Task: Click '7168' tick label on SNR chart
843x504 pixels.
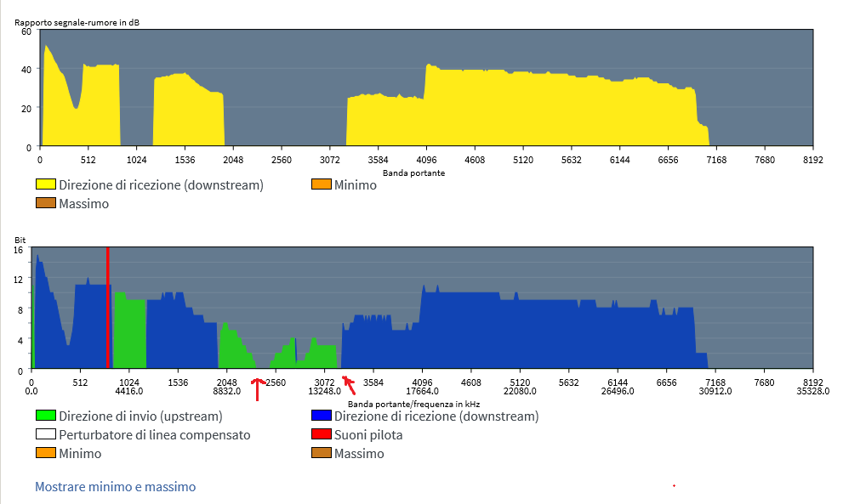Action: (x=716, y=160)
